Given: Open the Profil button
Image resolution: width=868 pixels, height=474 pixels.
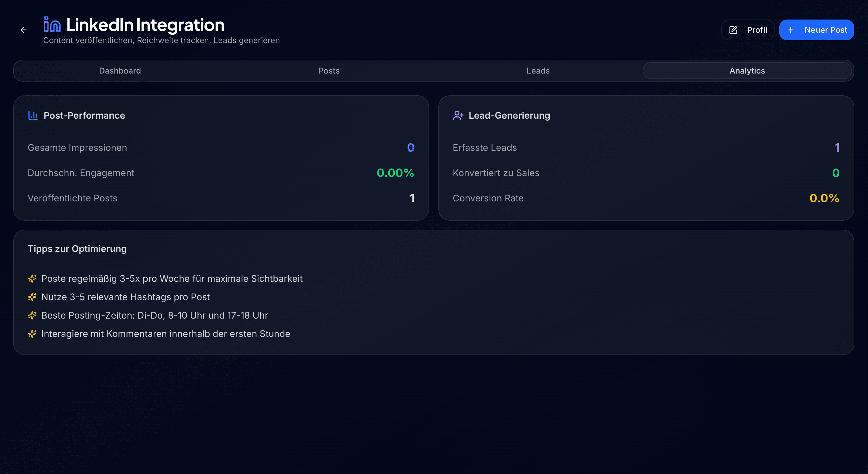Looking at the screenshot, I should [x=747, y=30].
